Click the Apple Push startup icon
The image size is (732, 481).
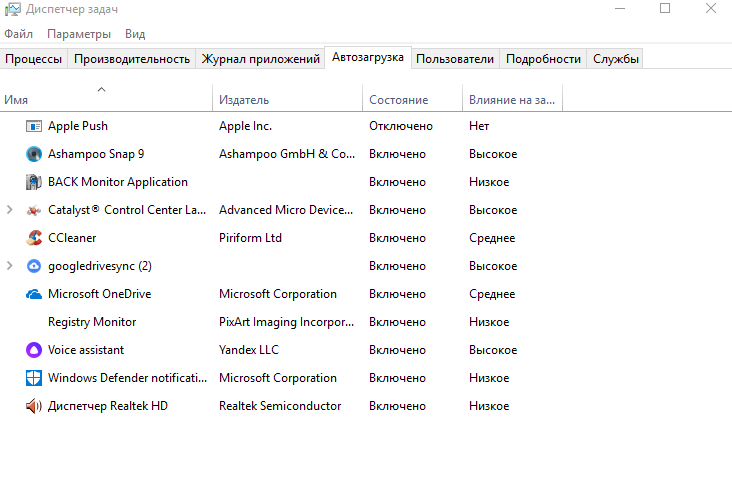[34, 126]
